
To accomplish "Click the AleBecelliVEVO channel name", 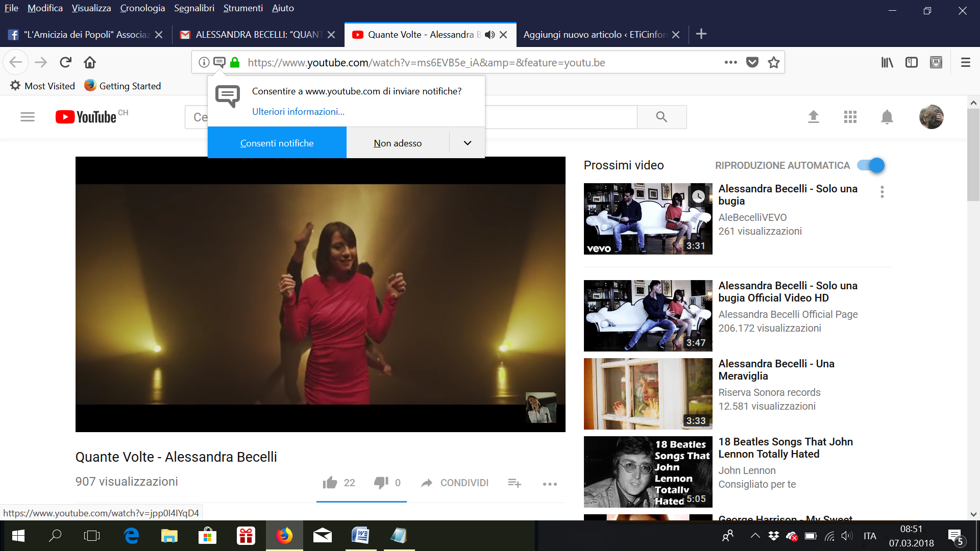I will (x=752, y=217).
